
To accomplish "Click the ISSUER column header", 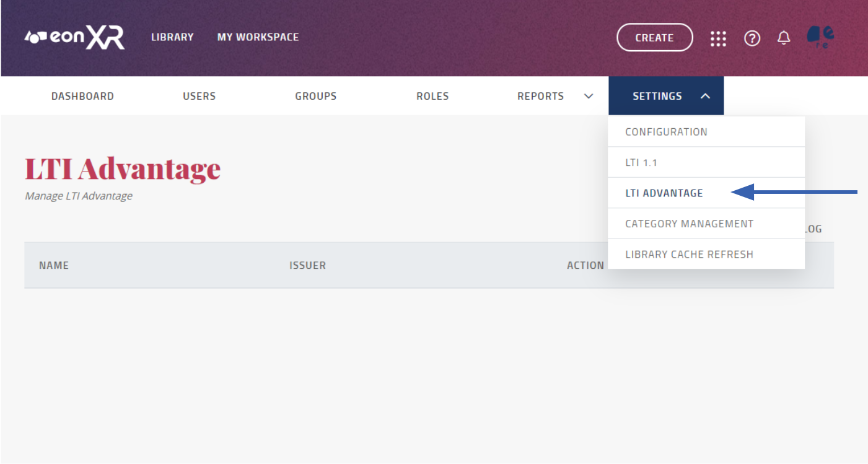I will [x=307, y=265].
